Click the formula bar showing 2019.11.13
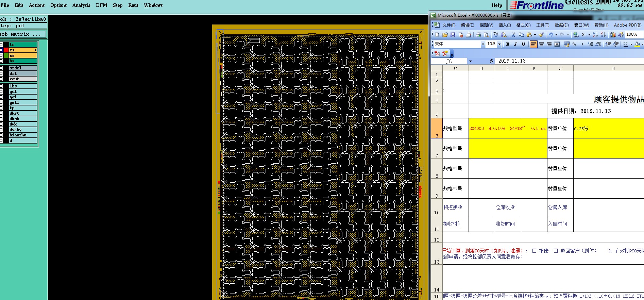 (x=570, y=61)
